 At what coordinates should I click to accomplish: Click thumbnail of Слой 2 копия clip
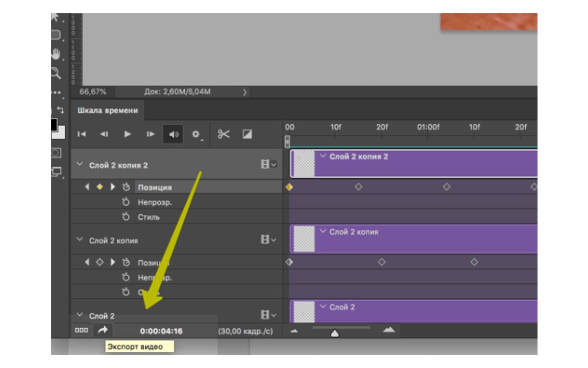[x=304, y=239]
